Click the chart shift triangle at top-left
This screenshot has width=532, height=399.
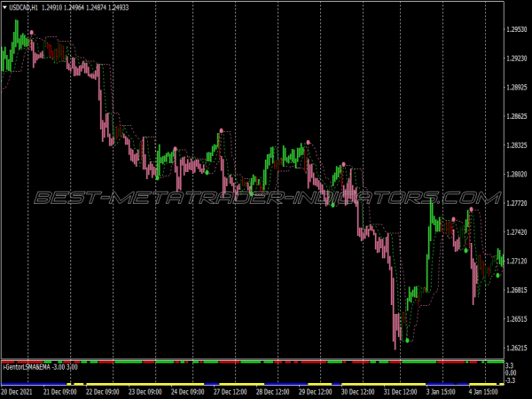pos(4,6)
